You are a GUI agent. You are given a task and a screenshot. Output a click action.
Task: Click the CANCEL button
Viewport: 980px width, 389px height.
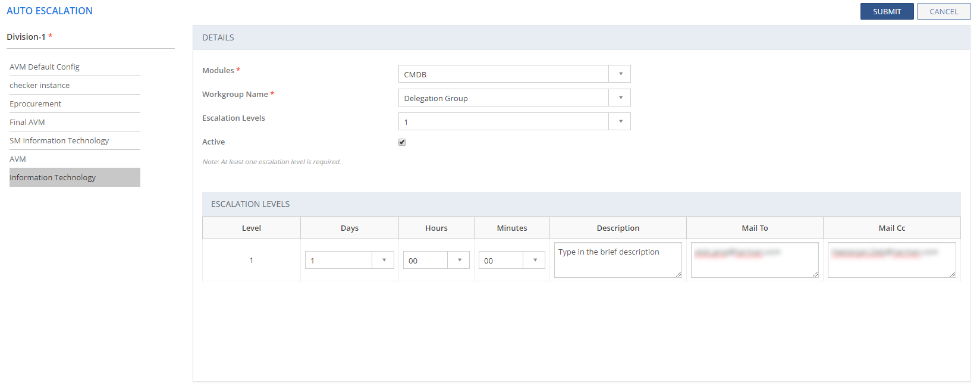pos(943,11)
